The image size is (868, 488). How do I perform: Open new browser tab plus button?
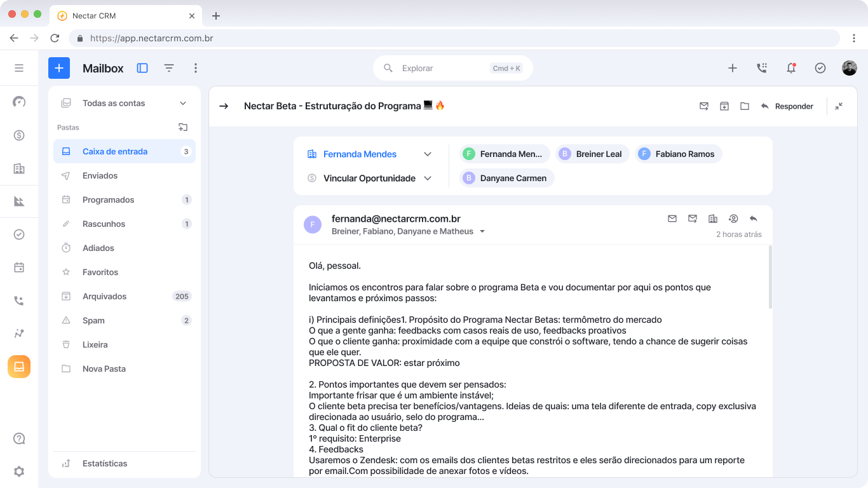coord(216,16)
